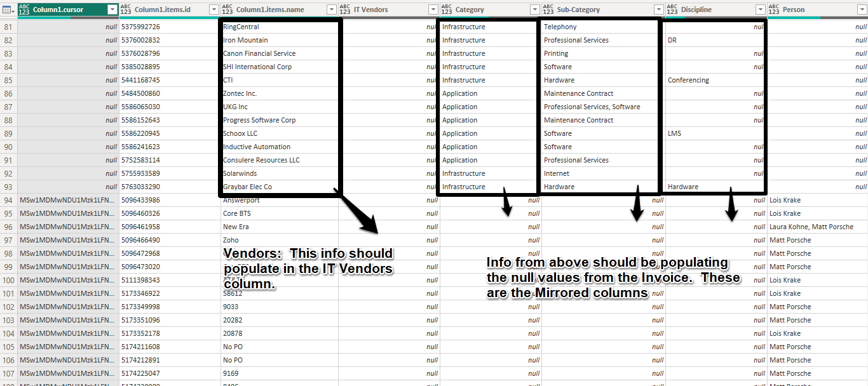The width and height of the screenshot is (868, 386).
Task: Open the data type icon on Person column
Action: pos(774,9)
